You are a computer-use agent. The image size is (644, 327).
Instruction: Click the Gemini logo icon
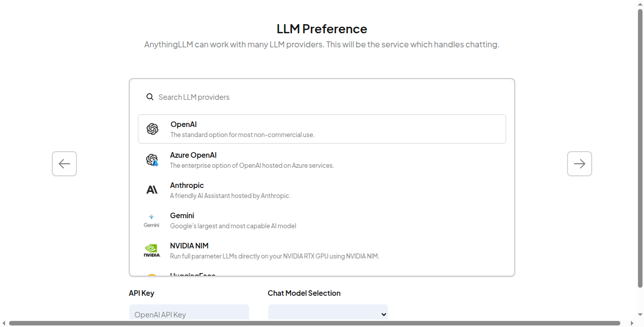pos(151,220)
